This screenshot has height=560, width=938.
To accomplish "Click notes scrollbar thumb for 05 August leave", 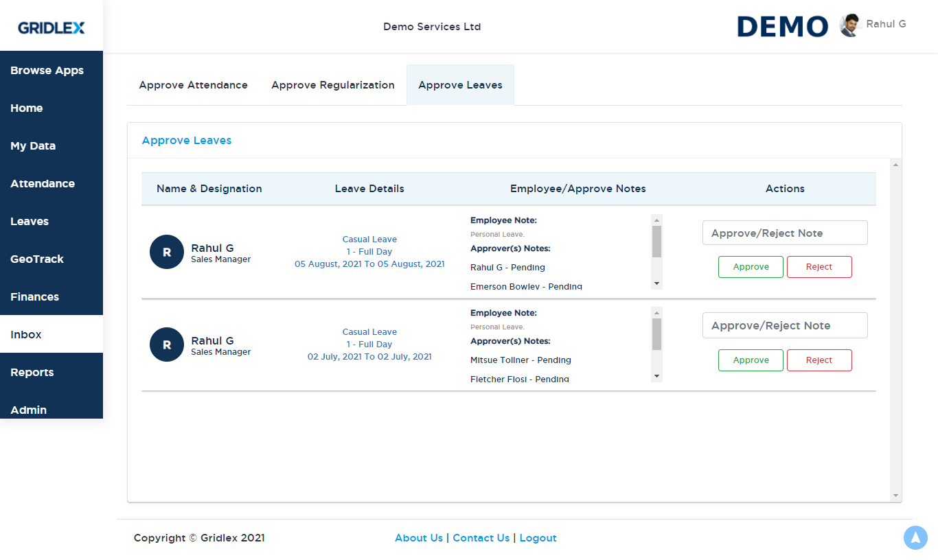I will [x=657, y=242].
